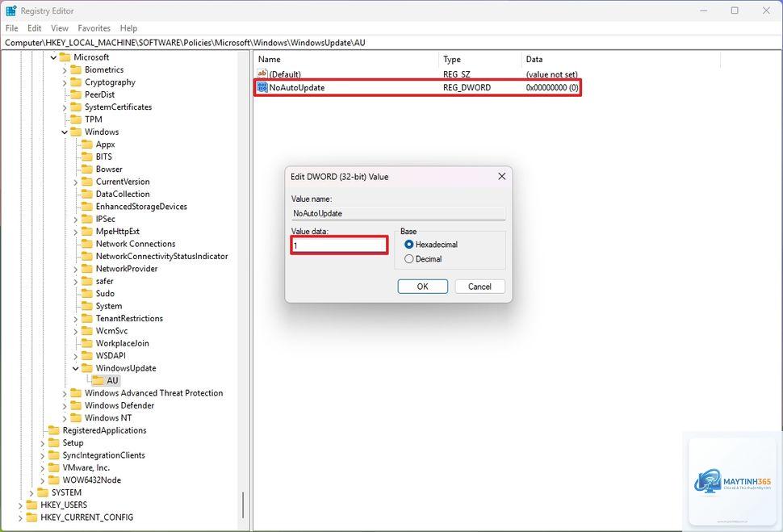Select the MpeHttpExt key
The height and width of the screenshot is (532, 783).
coord(117,231)
